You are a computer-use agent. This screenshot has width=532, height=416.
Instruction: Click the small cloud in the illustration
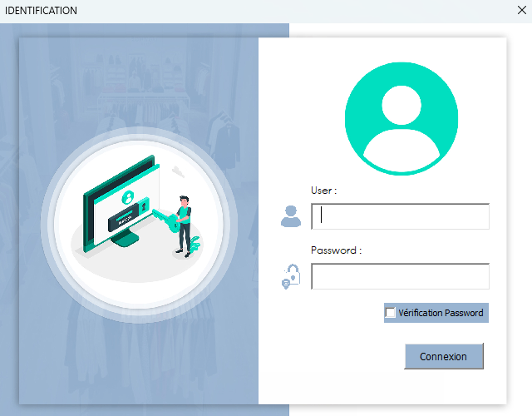pos(177,170)
